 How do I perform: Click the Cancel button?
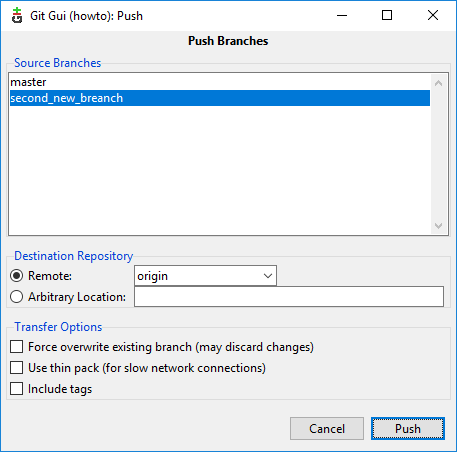[327, 429]
